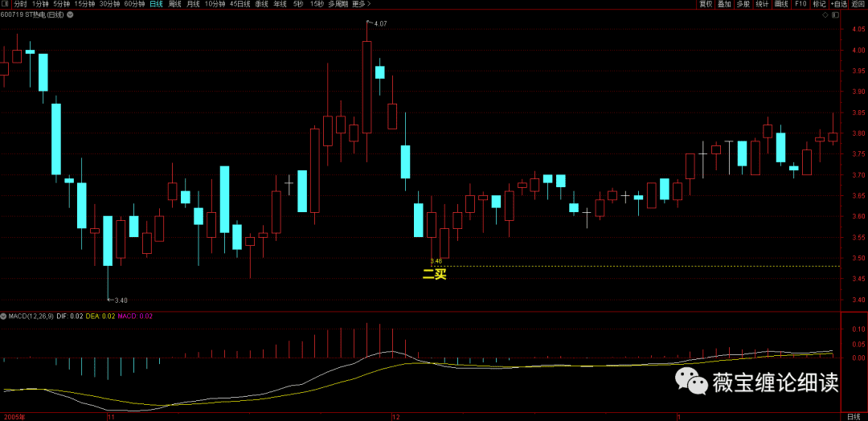Click the 4.07 high price label
Screen dimensions: 868x421
coord(382,24)
